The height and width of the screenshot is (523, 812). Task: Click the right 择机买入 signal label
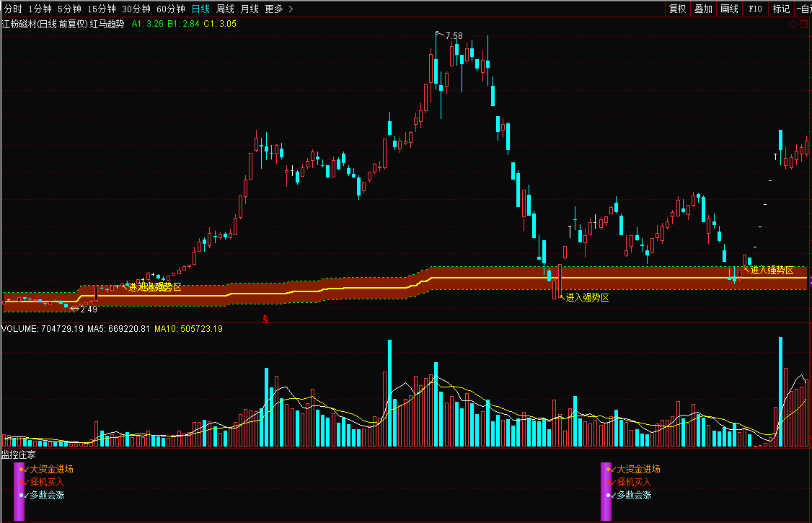point(634,482)
